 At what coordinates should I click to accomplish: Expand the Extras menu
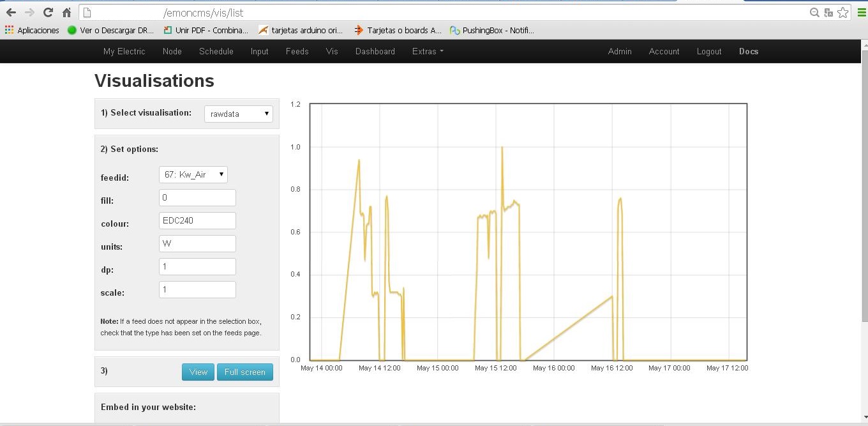(428, 52)
